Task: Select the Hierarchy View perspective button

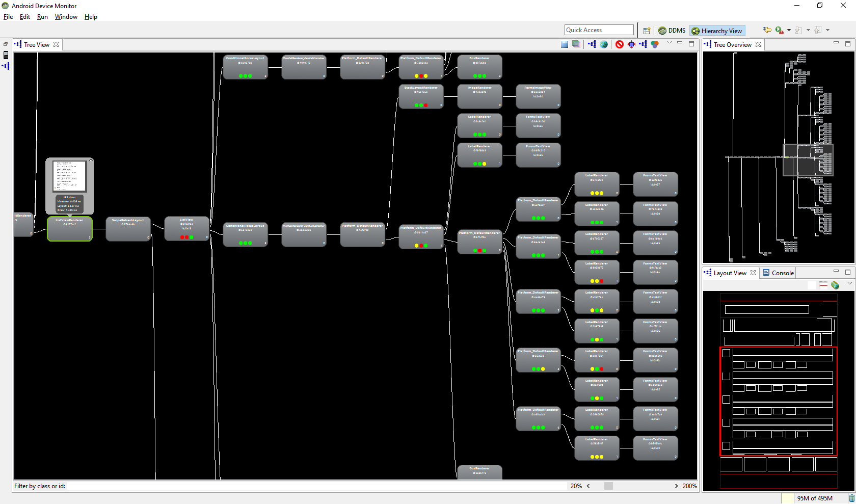Action: (x=717, y=31)
